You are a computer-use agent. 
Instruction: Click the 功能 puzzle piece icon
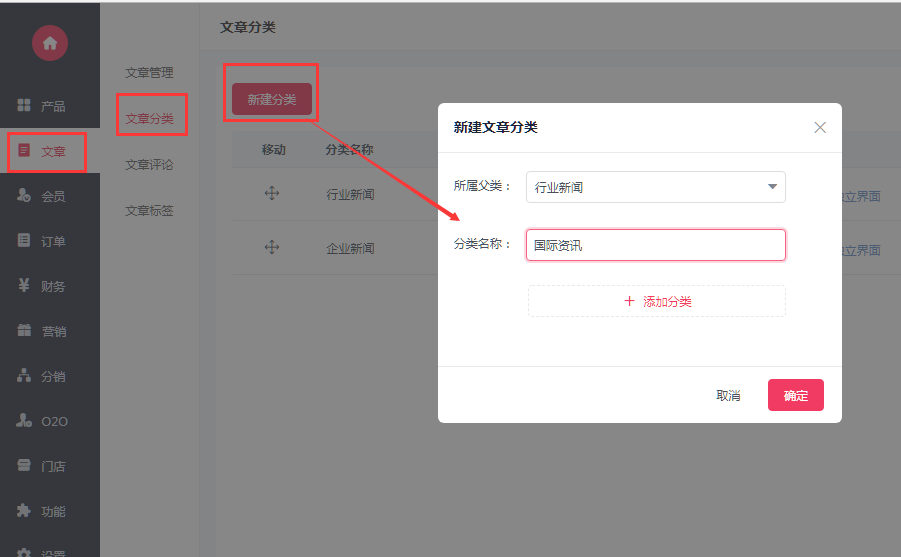click(x=24, y=510)
